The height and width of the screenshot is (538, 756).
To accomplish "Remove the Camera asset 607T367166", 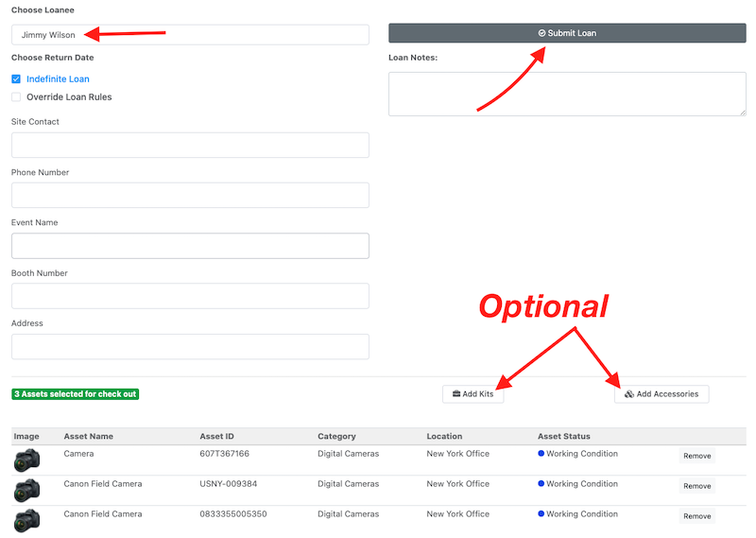I will (696, 456).
